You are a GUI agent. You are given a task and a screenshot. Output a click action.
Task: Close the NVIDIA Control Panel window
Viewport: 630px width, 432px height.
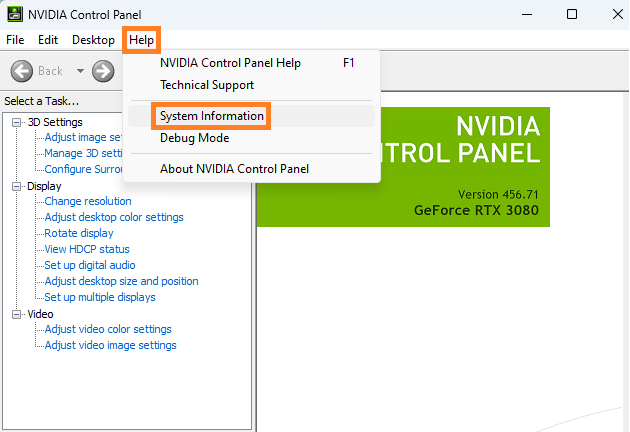tap(618, 14)
